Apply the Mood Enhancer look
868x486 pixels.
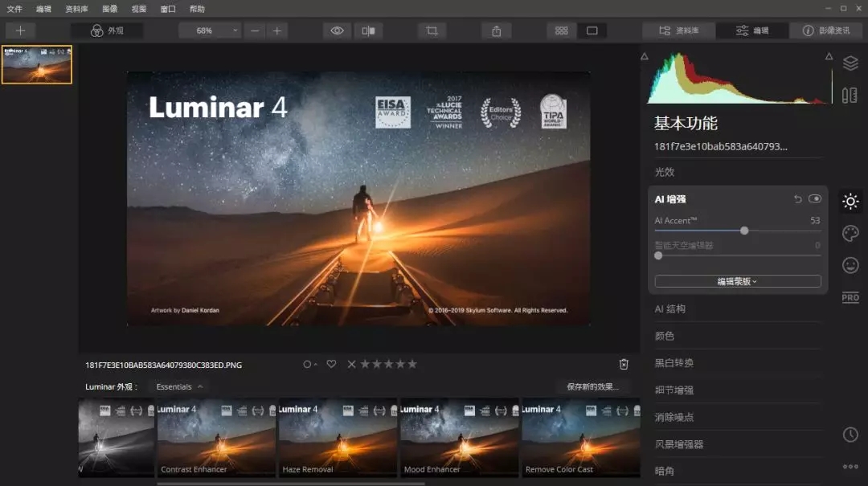point(460,437)
